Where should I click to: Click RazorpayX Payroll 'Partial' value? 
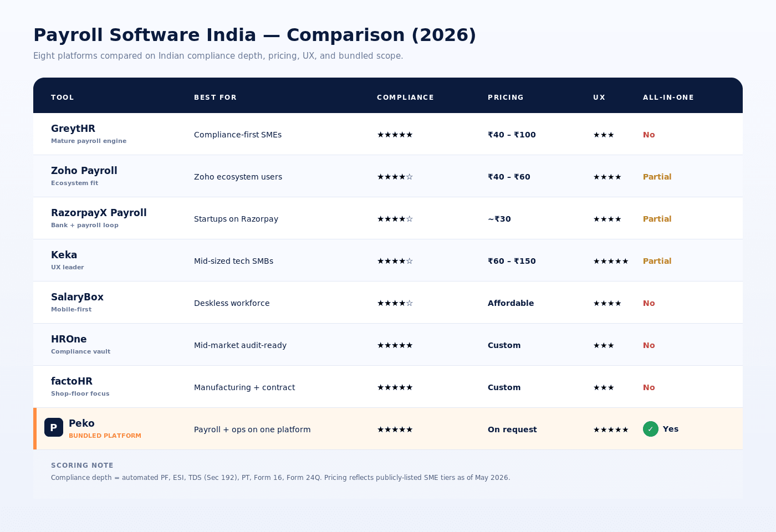coord(657,219)
